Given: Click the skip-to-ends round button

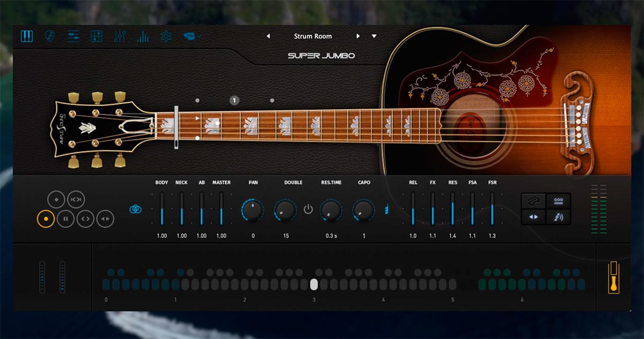Looking at the screenshot, I should 76,199.
